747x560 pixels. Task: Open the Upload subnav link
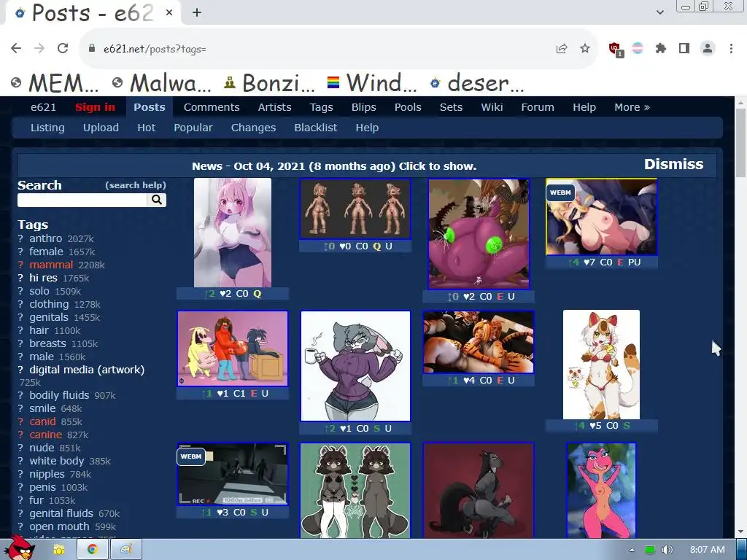(x=101, y=128)
